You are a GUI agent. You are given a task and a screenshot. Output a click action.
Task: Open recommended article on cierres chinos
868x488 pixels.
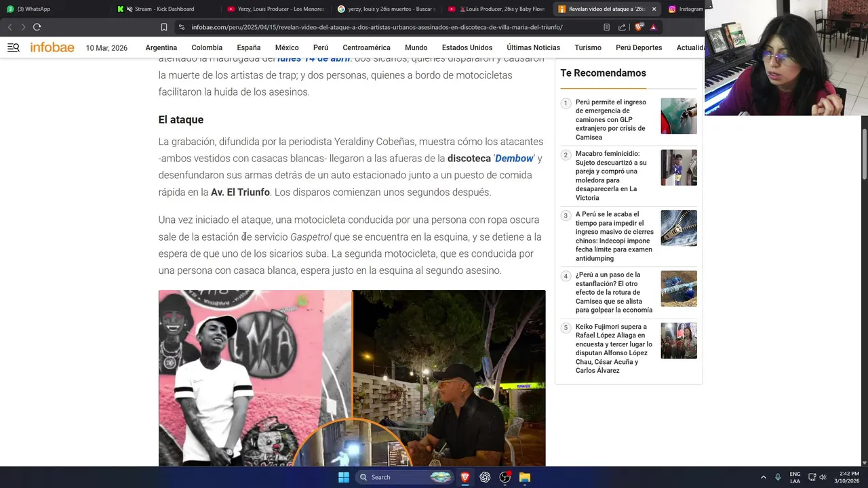tap(614, 237)
